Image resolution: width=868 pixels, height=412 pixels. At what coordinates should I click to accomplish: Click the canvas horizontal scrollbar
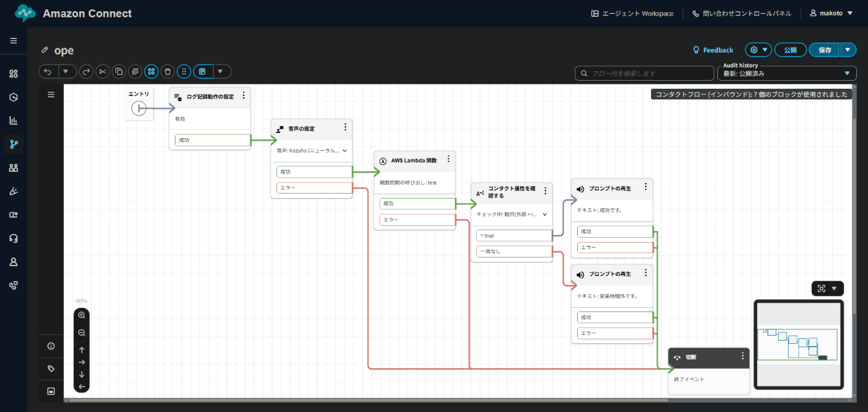pos(368,400)
